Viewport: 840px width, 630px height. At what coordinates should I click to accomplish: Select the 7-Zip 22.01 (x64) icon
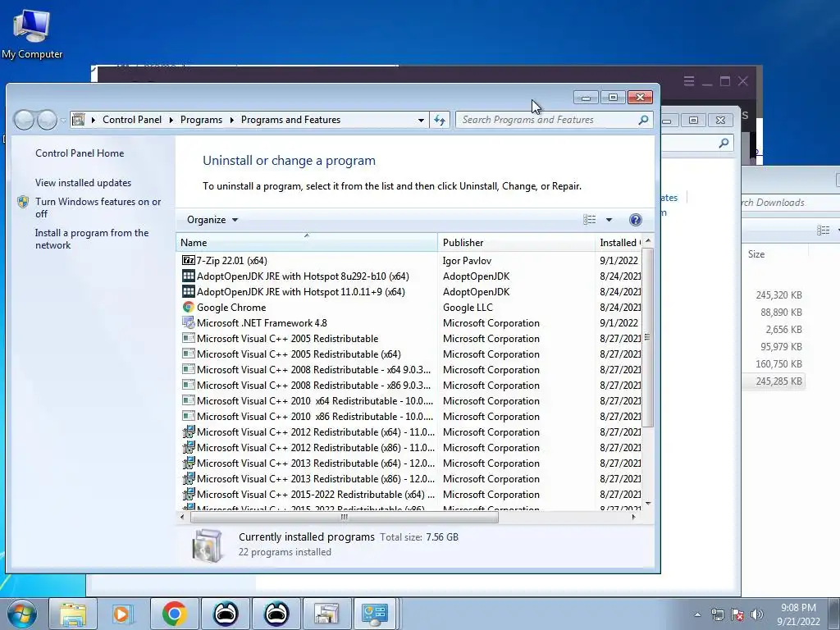pos(188,260)
